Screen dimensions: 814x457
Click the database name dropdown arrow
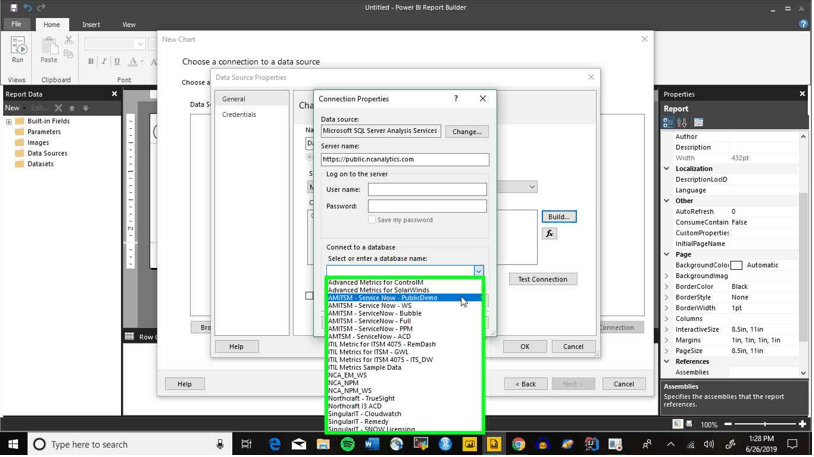pos(479,271)
